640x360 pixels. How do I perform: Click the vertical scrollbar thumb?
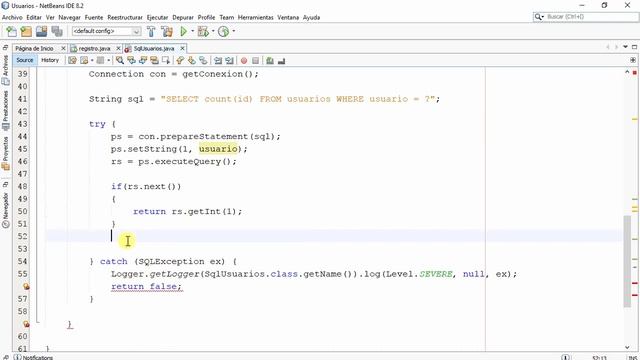627,261
